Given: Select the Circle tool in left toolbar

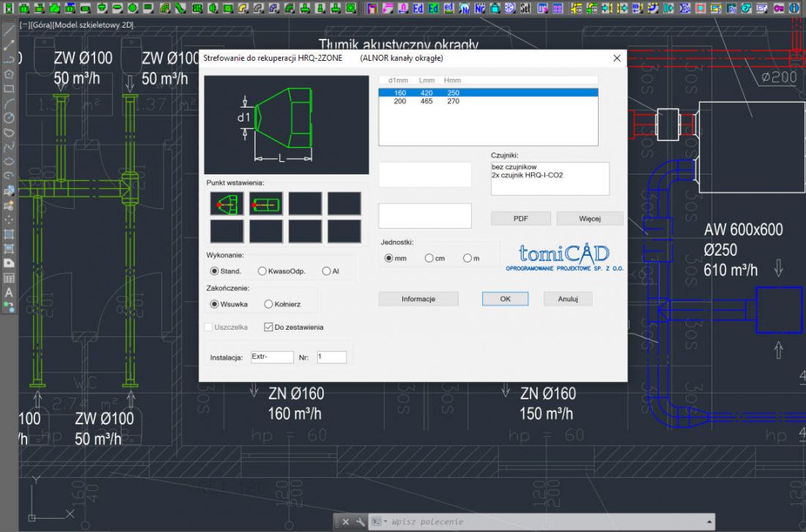Looking at the screenshot, I should coord(9,118).
